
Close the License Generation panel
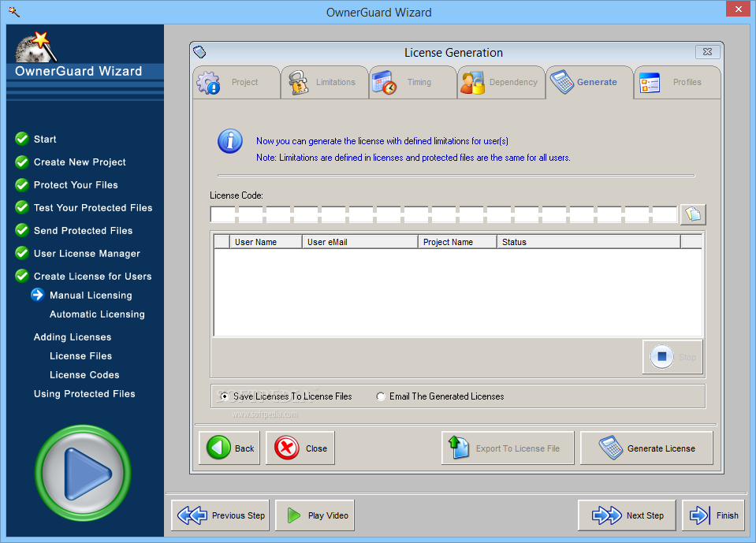click(x=707, y=51)
